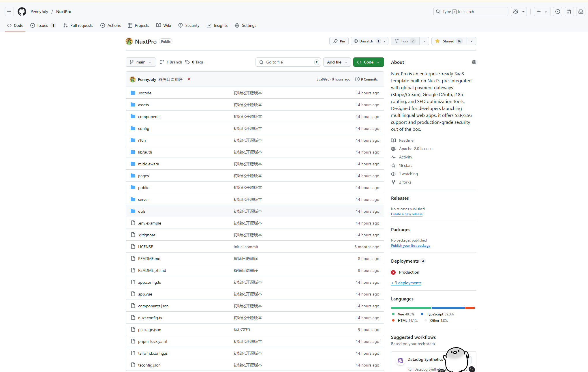
Task: Open the + 3 deployments link
Action: [x=406, y=283]
